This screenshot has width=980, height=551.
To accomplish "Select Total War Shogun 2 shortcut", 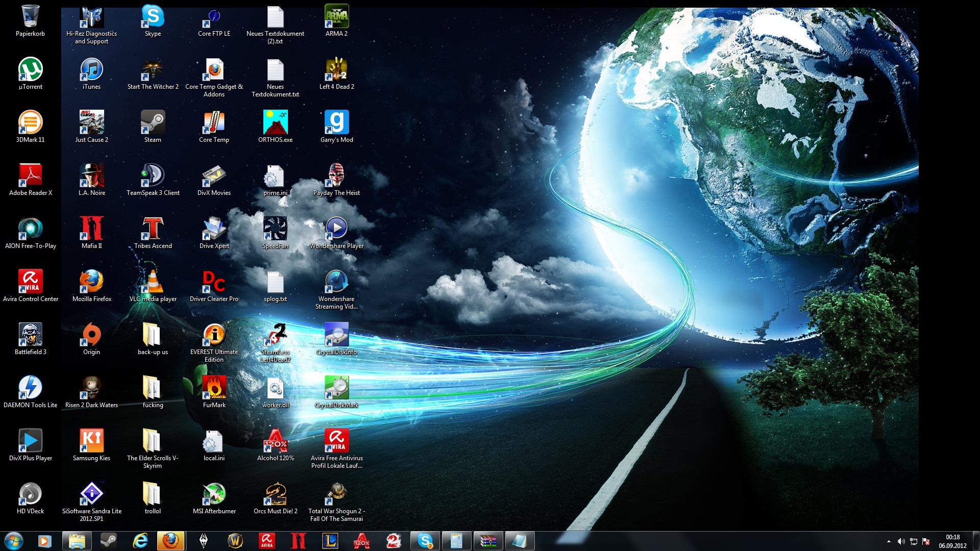I will [336, 502].
